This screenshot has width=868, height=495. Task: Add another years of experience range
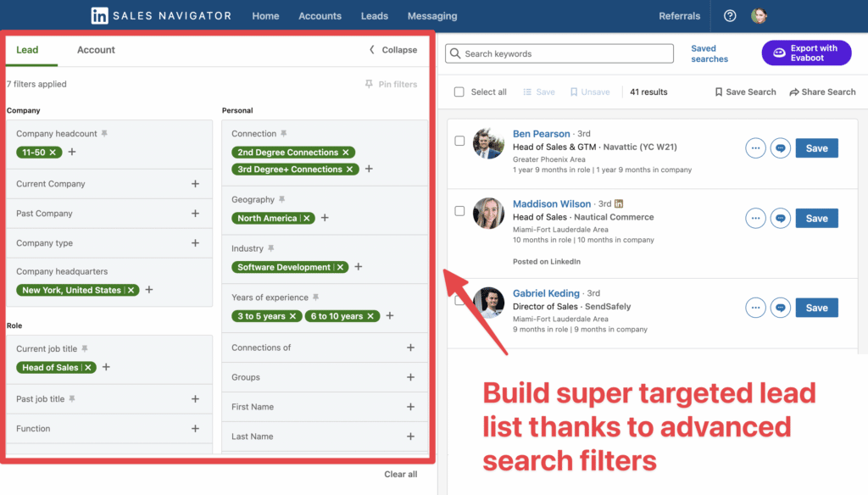390,315
